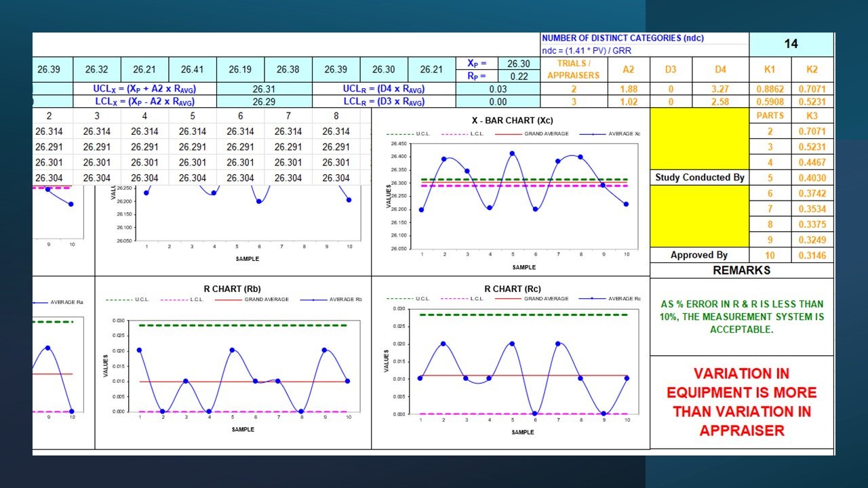
Task: Select the D4 column header cell
Action: click(x=720, y=69)
